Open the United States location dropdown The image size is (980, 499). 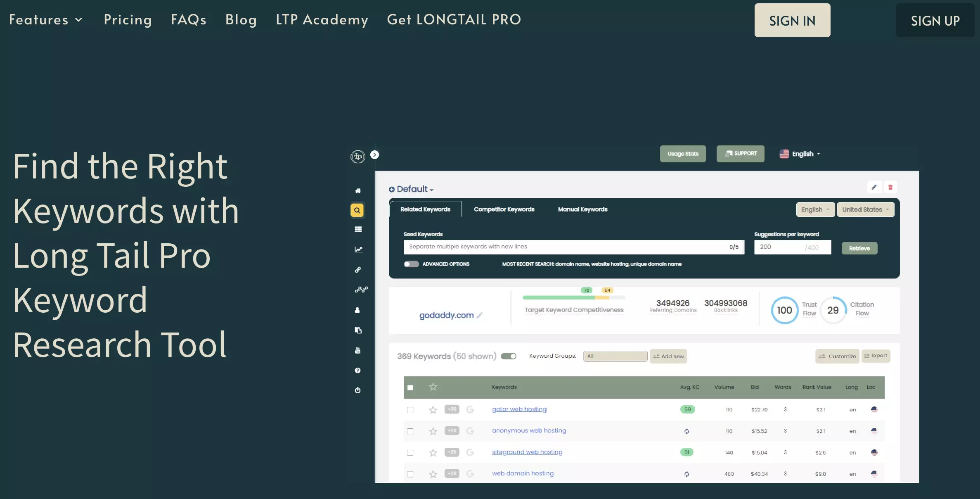[x=866, y=209]
